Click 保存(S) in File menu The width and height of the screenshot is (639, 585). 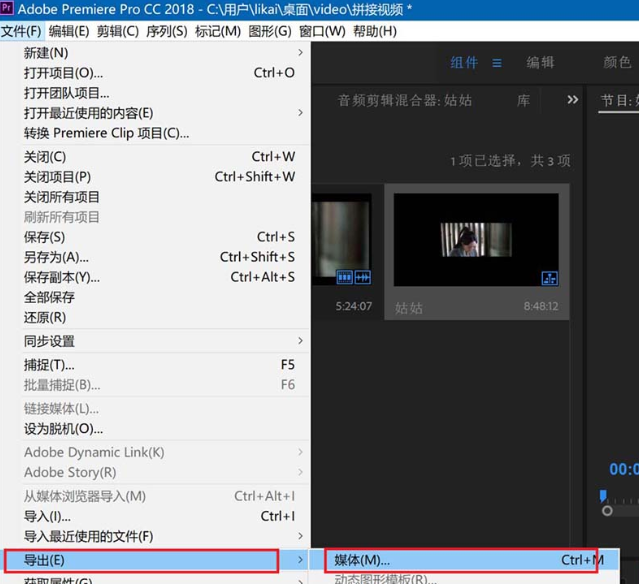155,237
